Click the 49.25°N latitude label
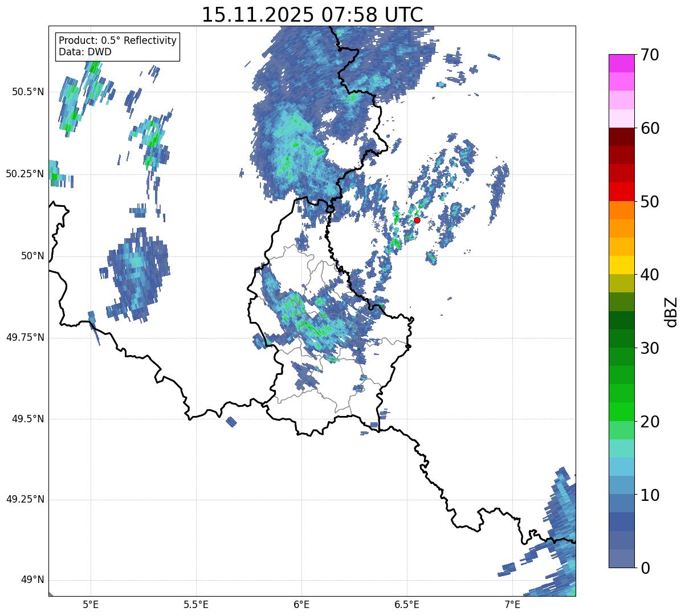The height and width of the screenshot is (616, 685). coord(25,499)
